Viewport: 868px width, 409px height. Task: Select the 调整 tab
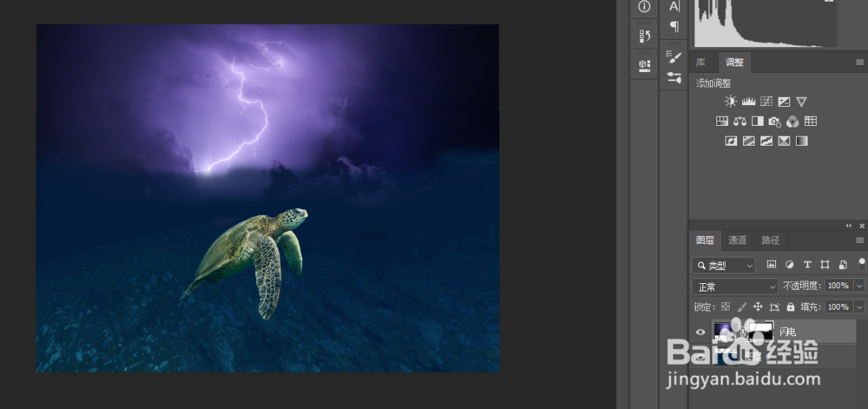point(734,63)
